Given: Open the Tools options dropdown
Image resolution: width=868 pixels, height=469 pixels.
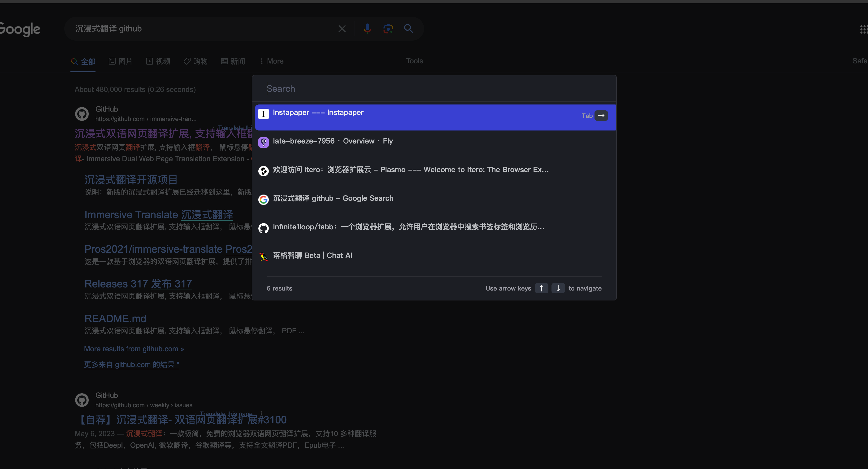Looking at the screenshot, I should click(x=414, y=61).
